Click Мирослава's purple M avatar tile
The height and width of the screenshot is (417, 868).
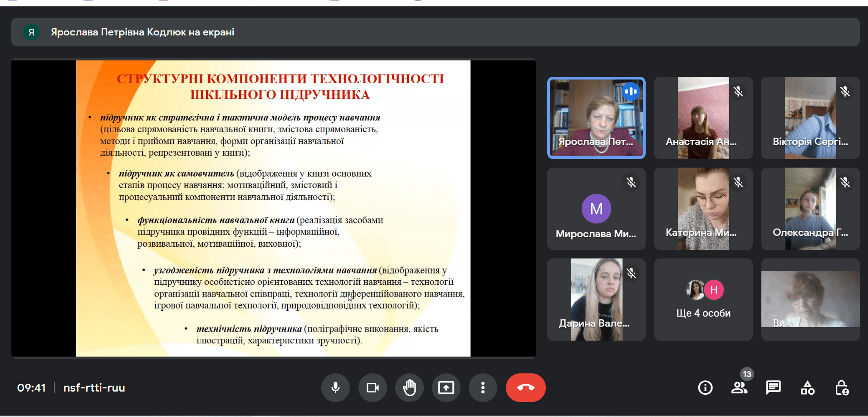coord(596,209)
